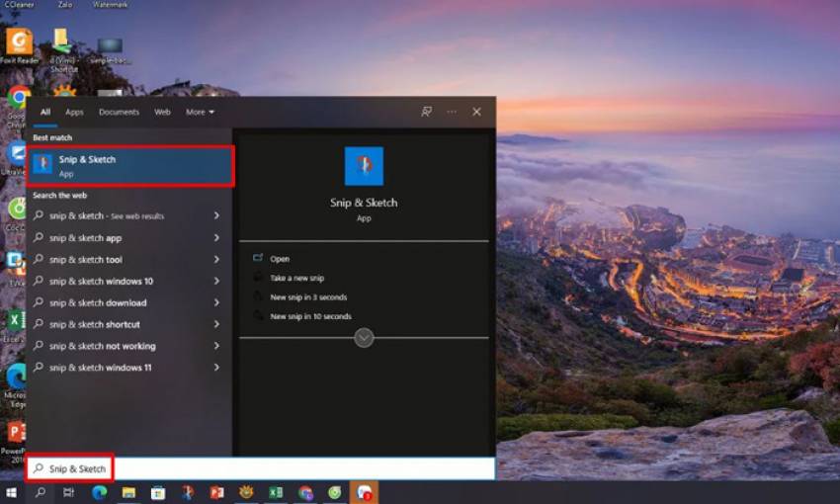The height and width of the screenshot is (504, 840).
Task: Open File Explorer from the taskbar
Action: click(x=128, y=492)
